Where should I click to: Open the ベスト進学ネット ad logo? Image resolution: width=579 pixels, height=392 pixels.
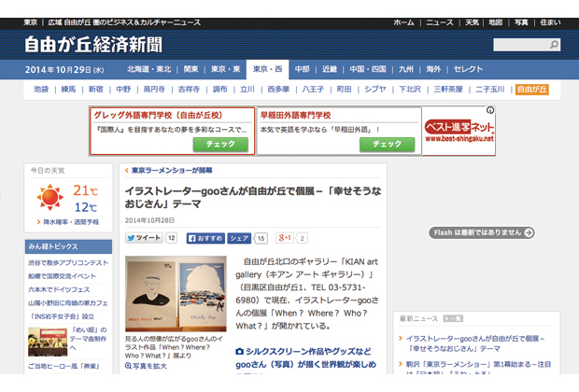click(x=459, y=131)
